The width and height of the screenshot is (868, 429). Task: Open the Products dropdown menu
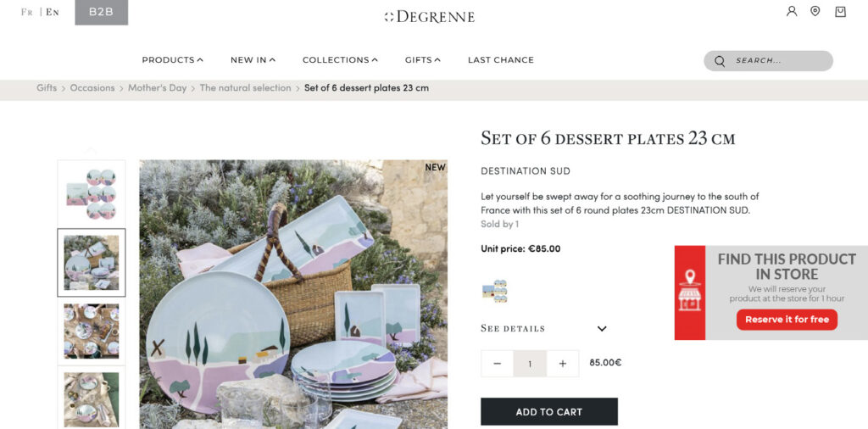tap(172, 60)
